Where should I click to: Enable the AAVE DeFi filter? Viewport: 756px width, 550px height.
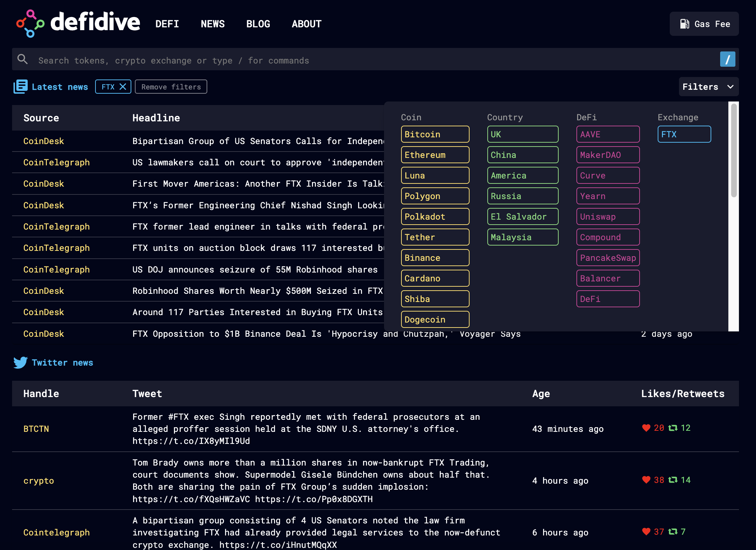click(x=608, y=134)
